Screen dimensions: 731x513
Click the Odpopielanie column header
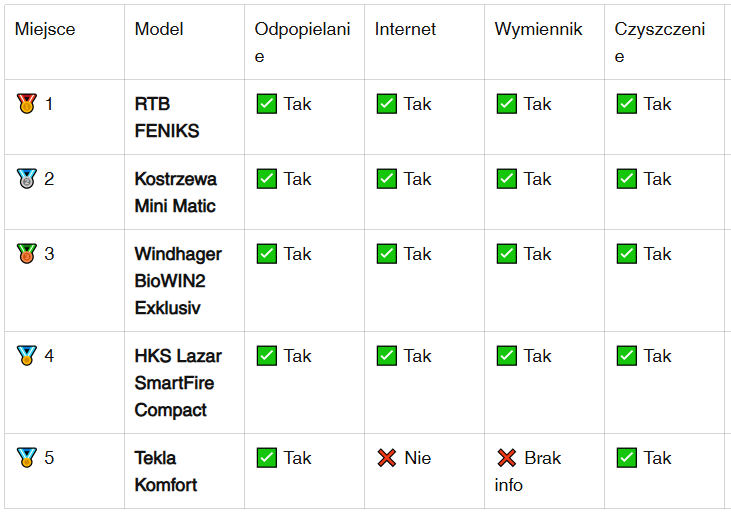(x=303, y=42)
